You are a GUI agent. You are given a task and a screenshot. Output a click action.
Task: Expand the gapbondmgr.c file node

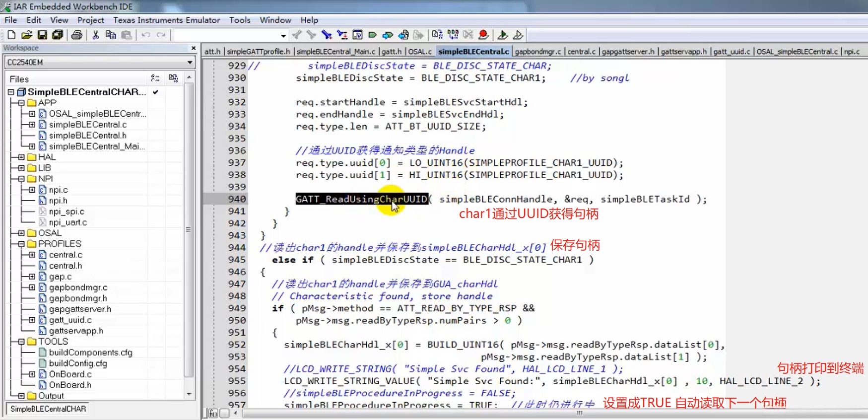pyautogui.click(x=32, y=287)
